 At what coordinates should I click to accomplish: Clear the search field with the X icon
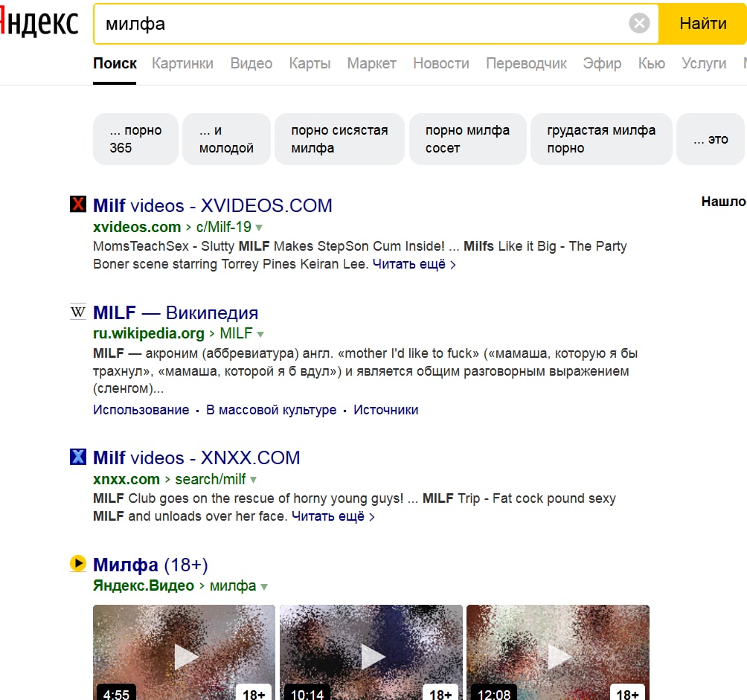click(x=639, y=23)
